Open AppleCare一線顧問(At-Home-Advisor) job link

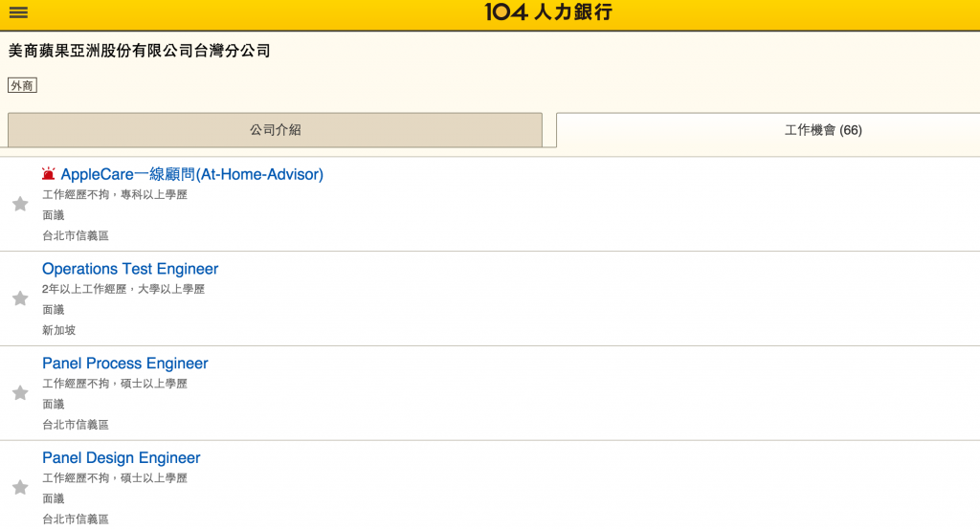tap(191, 174)
